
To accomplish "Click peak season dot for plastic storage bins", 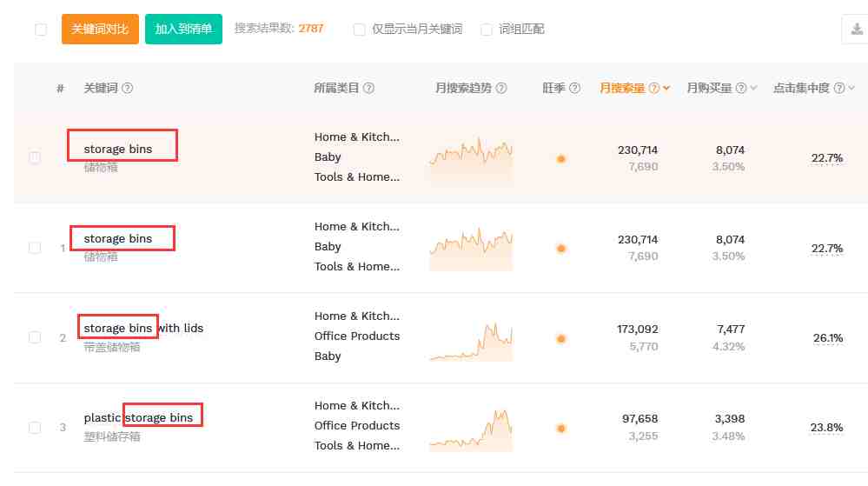I will pos(561,428).
